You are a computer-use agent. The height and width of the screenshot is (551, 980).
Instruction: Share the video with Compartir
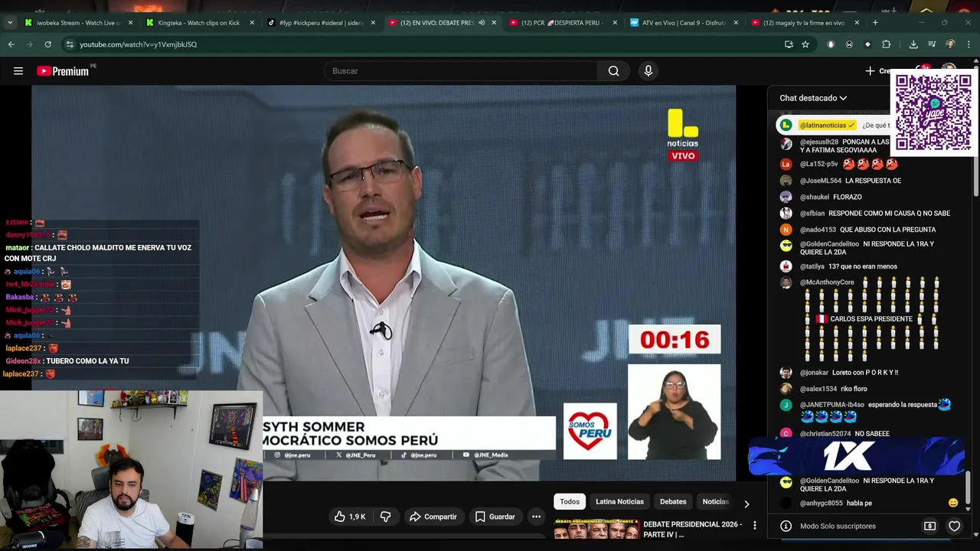click(x=433, y=517)
